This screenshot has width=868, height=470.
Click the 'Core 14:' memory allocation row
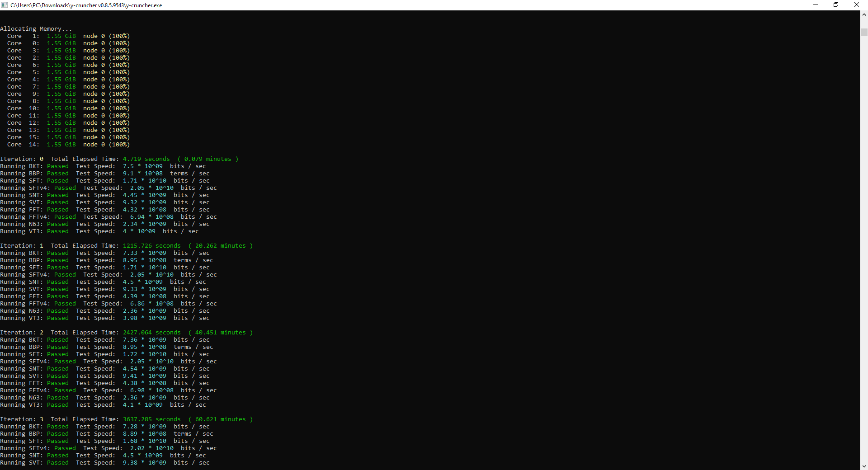pos(69,145)
